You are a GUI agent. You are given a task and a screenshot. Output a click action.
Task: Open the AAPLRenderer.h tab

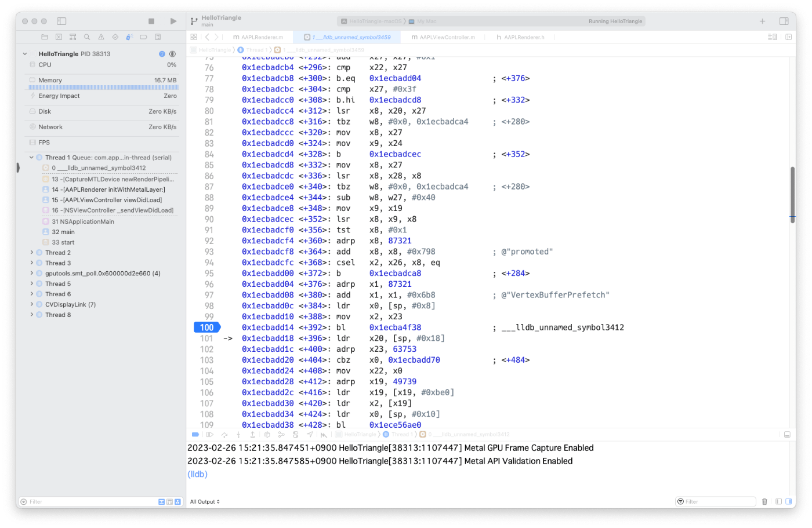pos(520,37)
